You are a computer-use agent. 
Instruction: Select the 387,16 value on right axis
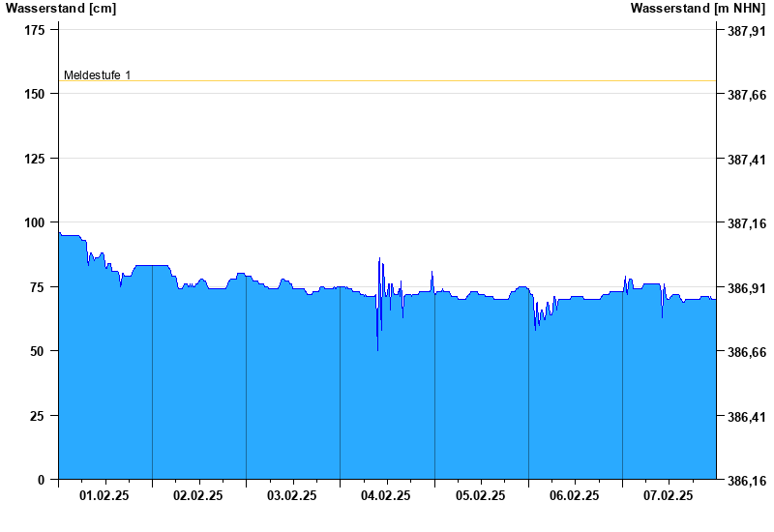pos(747,223)
